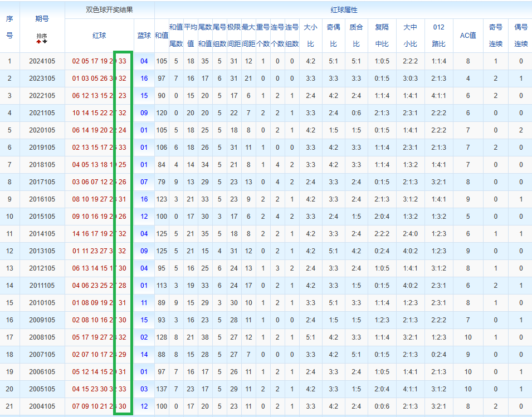This screenshot has height=417, width=532.
Task: Select issue number 2018105
Action: pos(42,165)
